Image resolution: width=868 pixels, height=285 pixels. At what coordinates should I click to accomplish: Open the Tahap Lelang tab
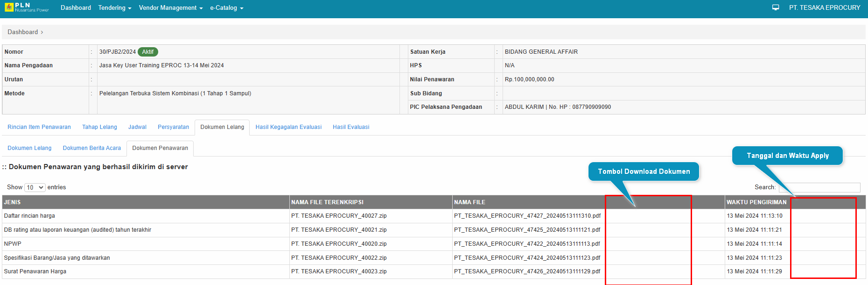point(99,127)
